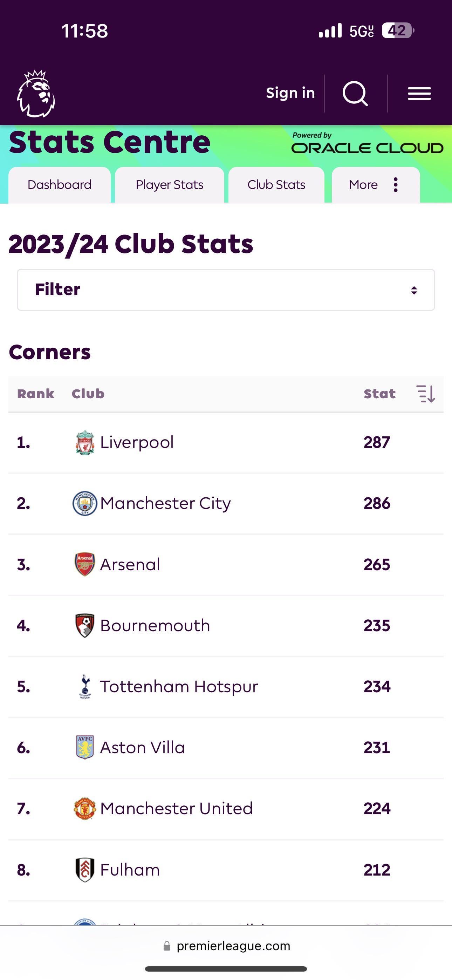Screen dimensions: 452x980
Task: Tap the Premier League lion logo
Action: click(x=36, y=94)
